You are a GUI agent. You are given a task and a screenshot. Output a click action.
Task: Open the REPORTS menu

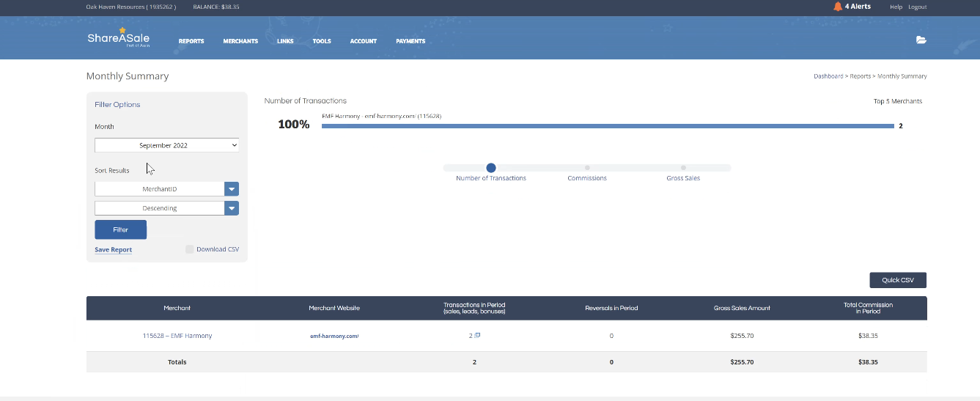tap(191, 41)
